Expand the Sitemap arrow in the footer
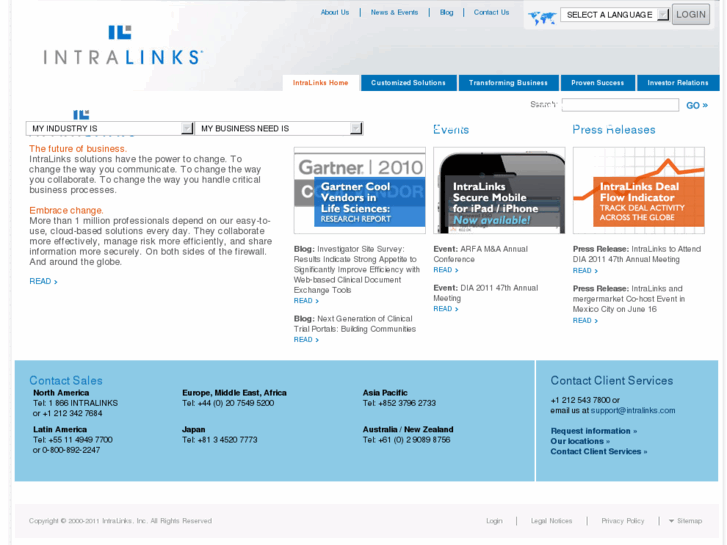Image resolution: width=727 pixels, height=545 pixels. point(671,521)
